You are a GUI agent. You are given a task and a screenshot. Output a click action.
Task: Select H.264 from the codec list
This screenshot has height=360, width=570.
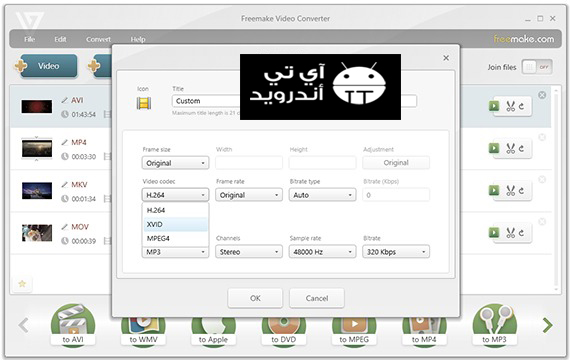point(175,210)
